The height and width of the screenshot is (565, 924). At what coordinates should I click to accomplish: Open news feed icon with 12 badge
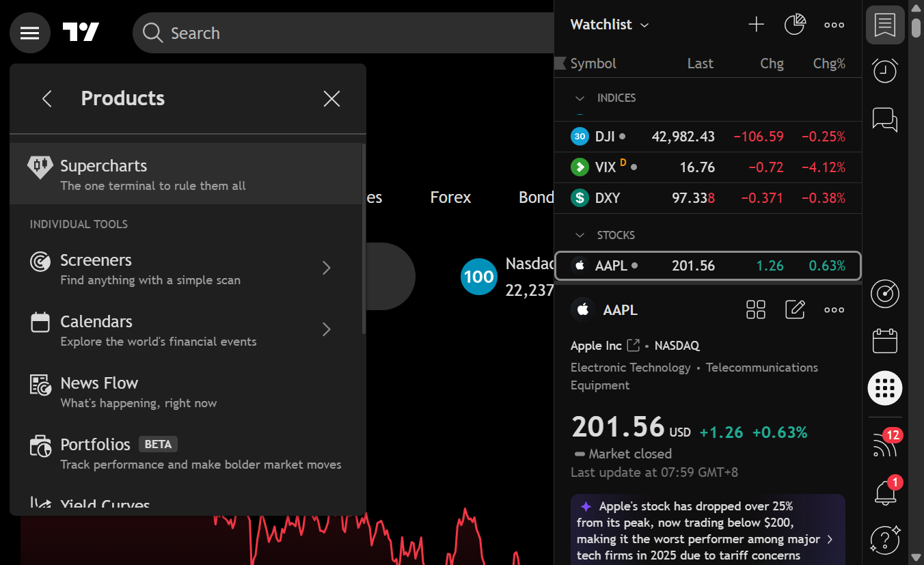pos(885,444)
